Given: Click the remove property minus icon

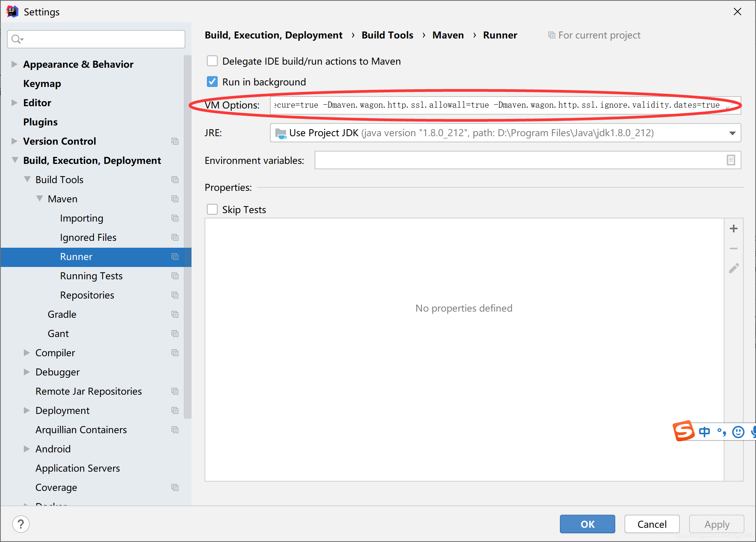Looking at the screenshot, I should 733,248.
